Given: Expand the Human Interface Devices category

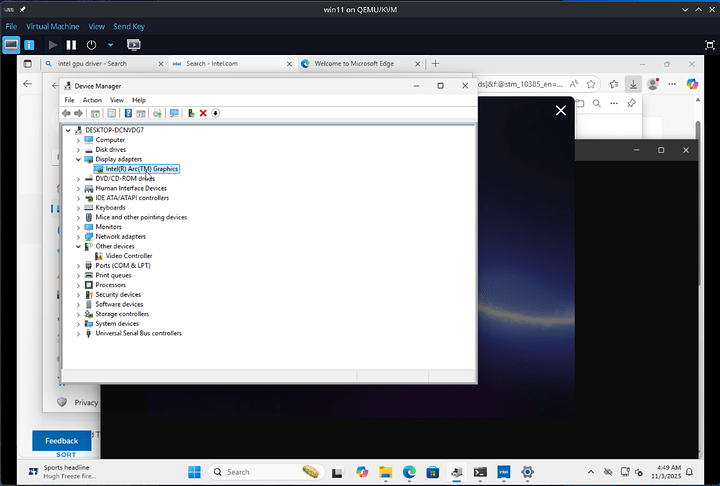Looking at the screenshot, I should click(x=78, y=188).
